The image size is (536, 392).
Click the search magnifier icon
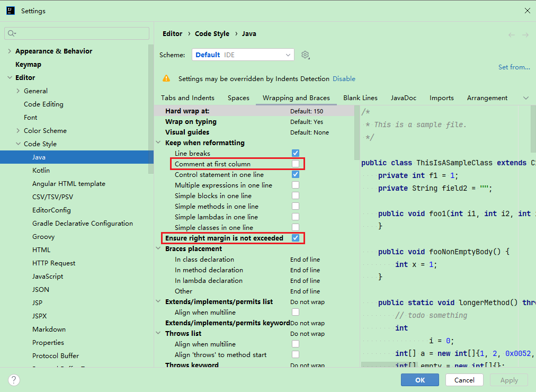pos(12,33)
